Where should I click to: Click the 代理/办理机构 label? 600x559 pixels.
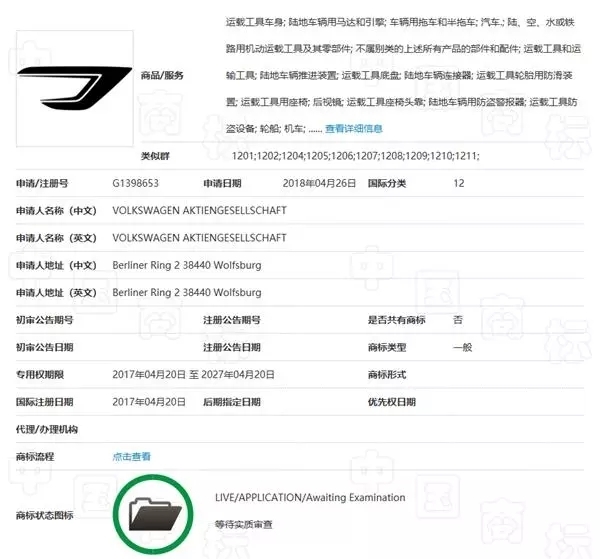[x=47, y=429]
